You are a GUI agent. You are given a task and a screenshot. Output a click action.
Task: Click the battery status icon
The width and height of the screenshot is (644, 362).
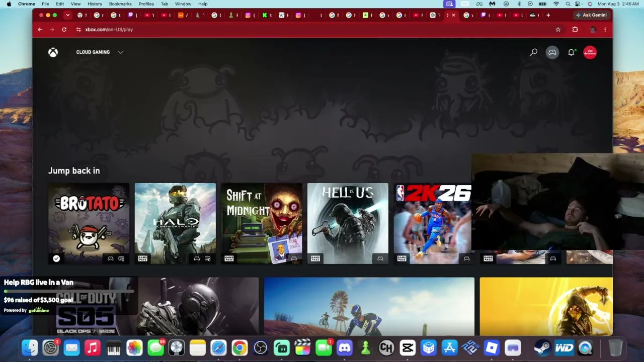point(543,4)
